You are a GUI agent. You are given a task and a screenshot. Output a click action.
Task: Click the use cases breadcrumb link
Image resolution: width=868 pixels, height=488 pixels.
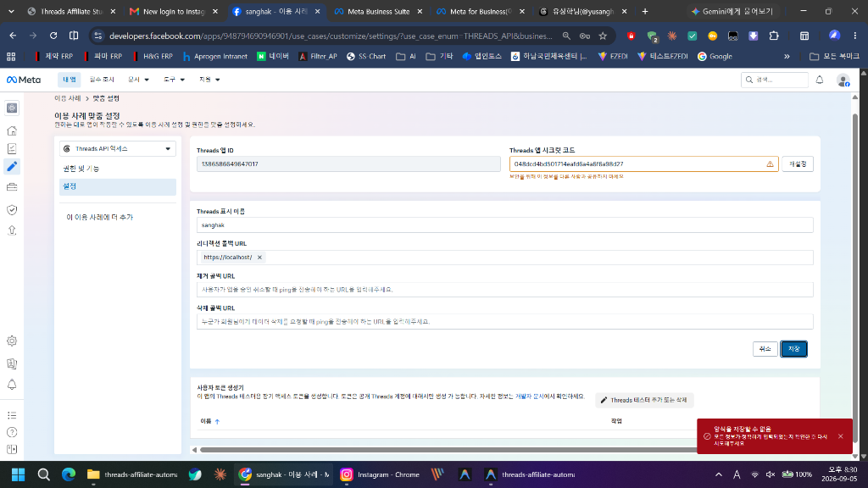[68, 98]
